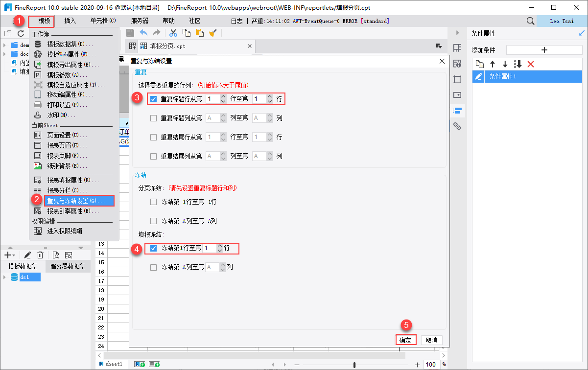Image resolution: width=588 pixels, height=370 pixels.
Task: Cancel the dialog with 取消
Action: click(x=431, y=340)
